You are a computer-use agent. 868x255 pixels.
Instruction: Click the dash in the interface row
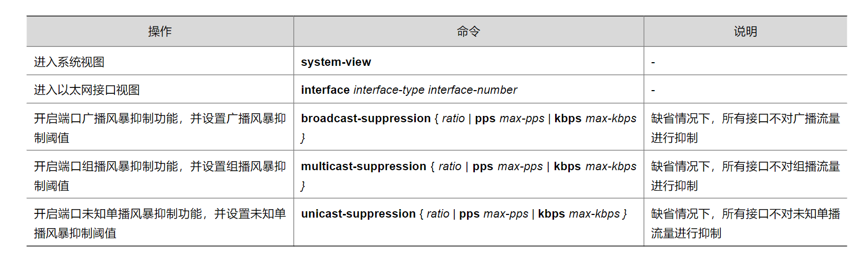pos(653,91)
